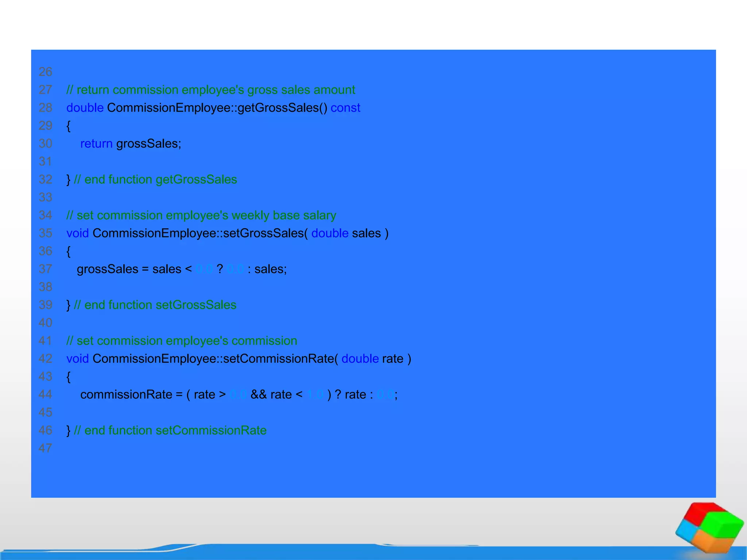Click the comment about gross sales amount

[x=210, y=90]
